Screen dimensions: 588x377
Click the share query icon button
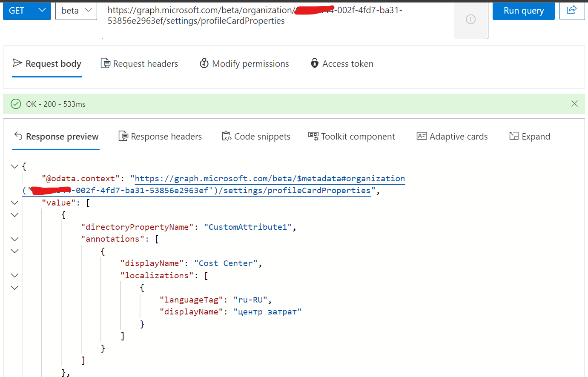click(572, 10)
